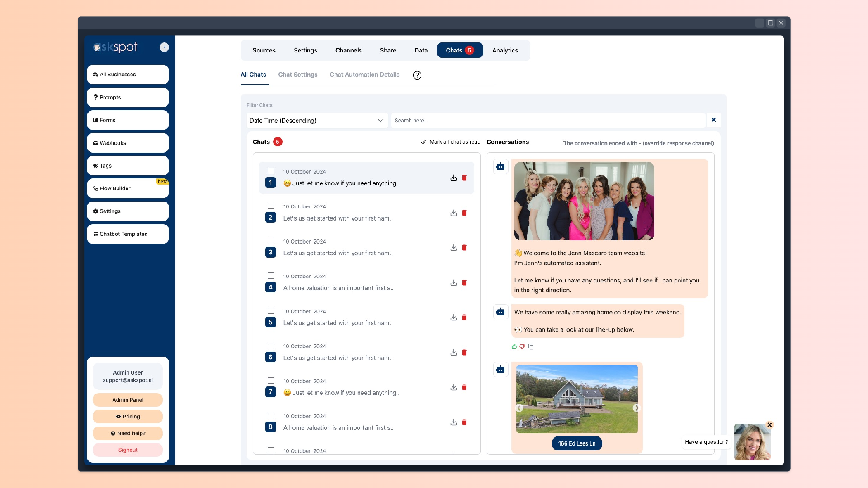The image size is (868, 488).
Task: Click the Search here input field
Action: 547,121
